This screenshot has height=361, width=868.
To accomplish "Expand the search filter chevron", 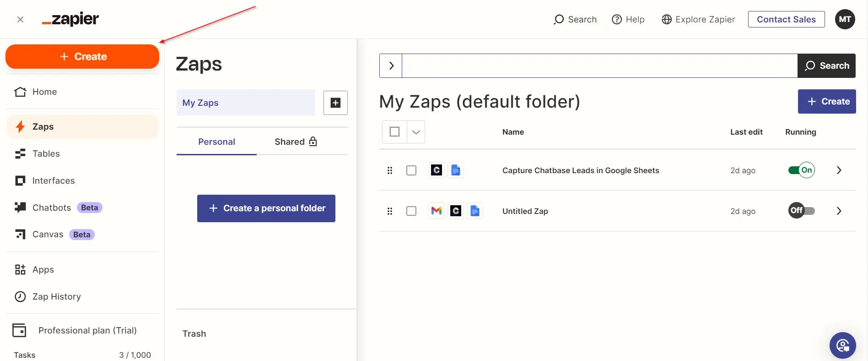I will (x=391, y=66).
